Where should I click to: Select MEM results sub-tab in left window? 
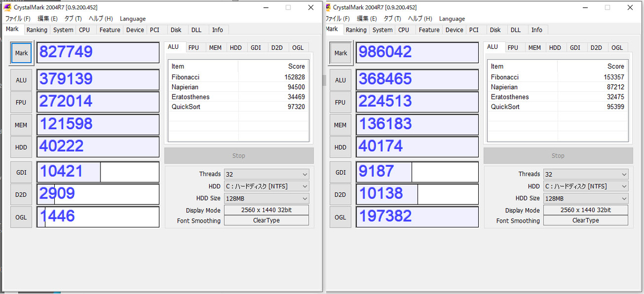tap(215, 48)
